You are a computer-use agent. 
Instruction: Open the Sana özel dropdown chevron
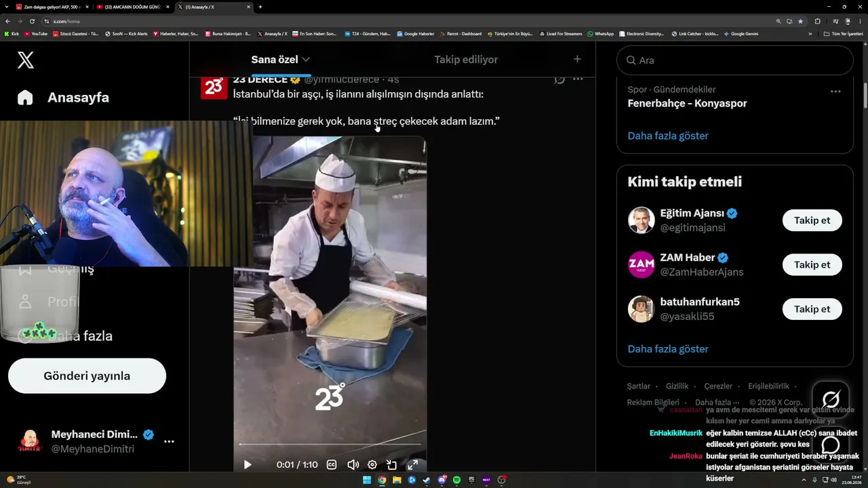(306, 60)
